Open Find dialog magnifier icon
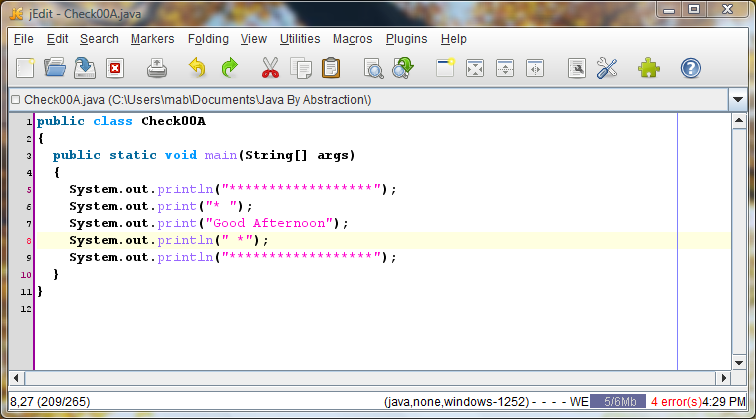Viewport: 756px width, 419px height. [x=373, y=68]
